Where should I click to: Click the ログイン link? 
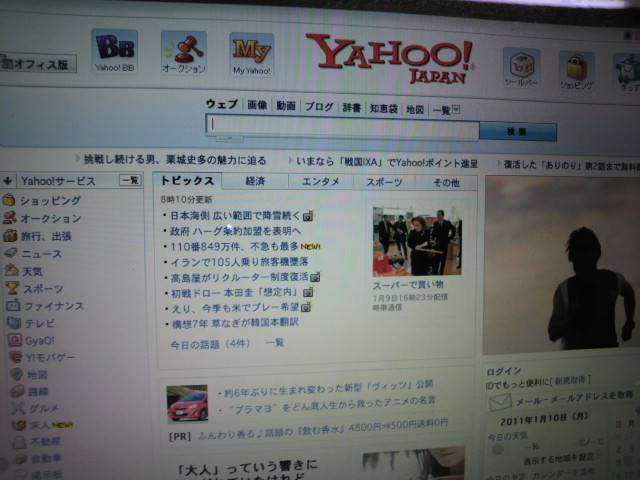(x=504, y=371)
